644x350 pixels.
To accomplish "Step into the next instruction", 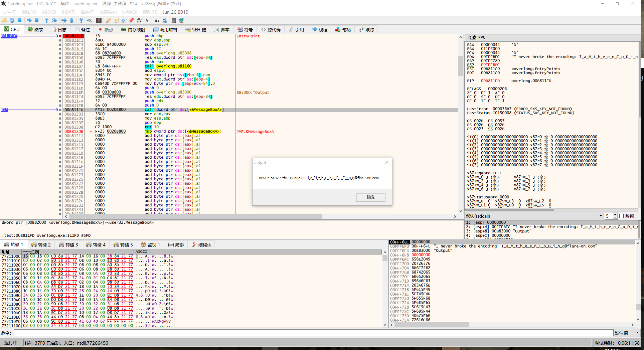I will pyautogui.click(x=46, y=20).
